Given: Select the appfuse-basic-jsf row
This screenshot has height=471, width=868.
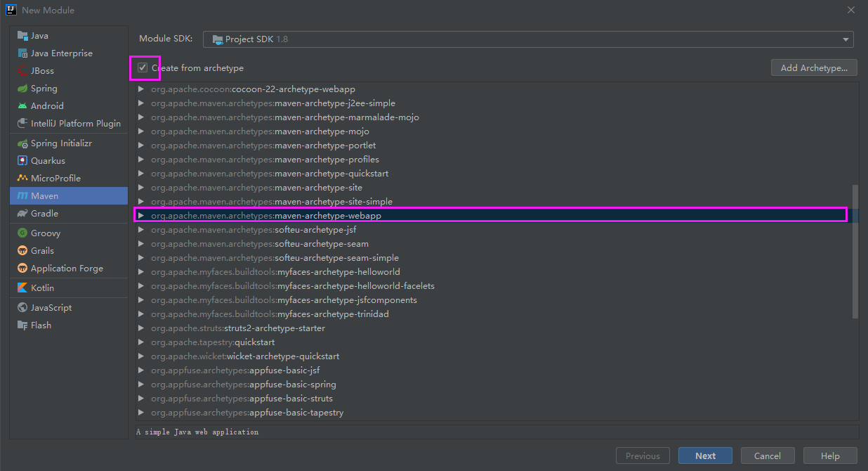Looking at the screenshot, I should pyautogui.click(x=493, y=370).
